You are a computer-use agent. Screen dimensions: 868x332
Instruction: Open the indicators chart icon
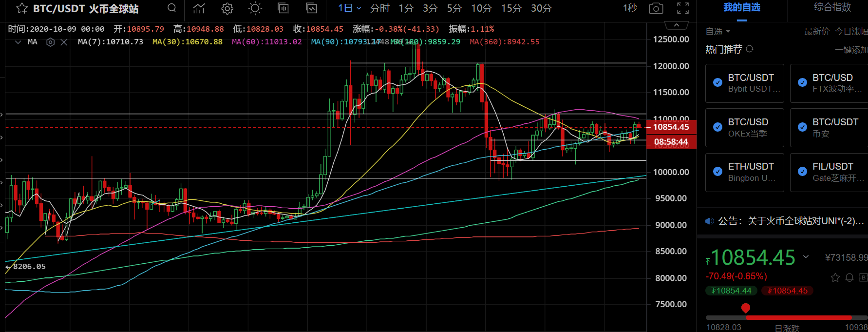[199, 8]
